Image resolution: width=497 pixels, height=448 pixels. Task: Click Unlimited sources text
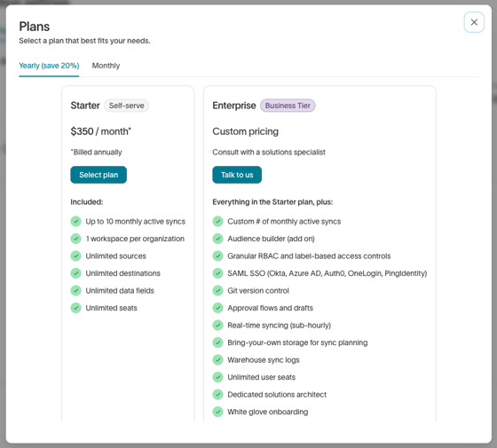[x=115, y=256]
